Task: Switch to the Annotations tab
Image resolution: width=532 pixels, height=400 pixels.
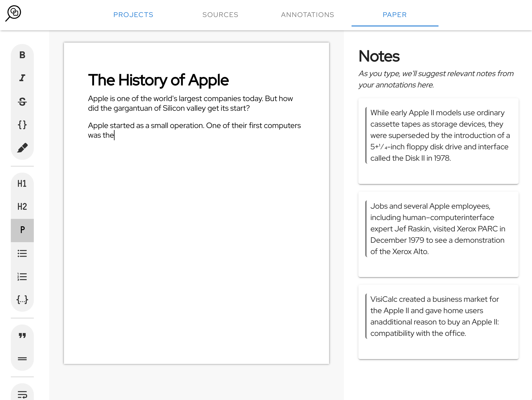Action: [x=307, y=15]
